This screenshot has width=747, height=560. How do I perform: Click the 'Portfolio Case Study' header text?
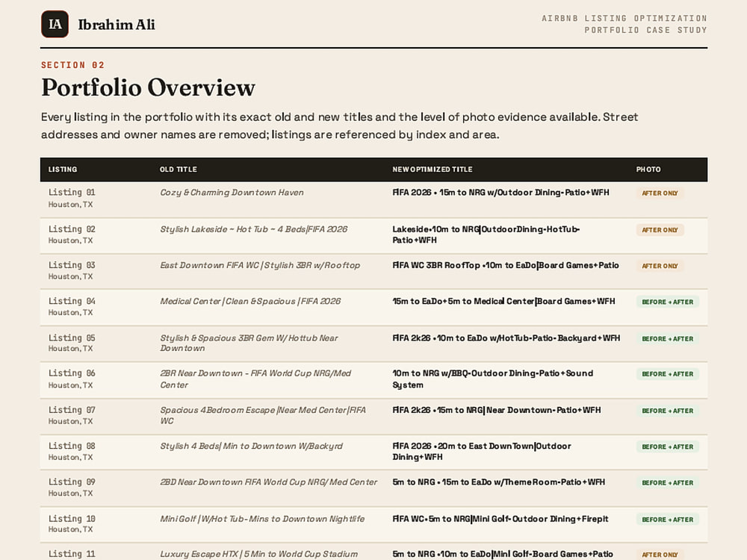click(x=645, y=30)
